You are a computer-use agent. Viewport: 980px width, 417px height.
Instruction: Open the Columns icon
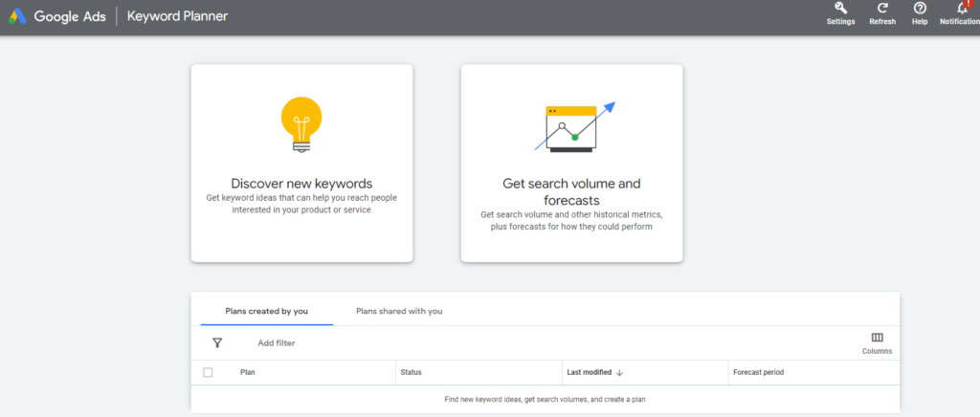click(877, 338)
